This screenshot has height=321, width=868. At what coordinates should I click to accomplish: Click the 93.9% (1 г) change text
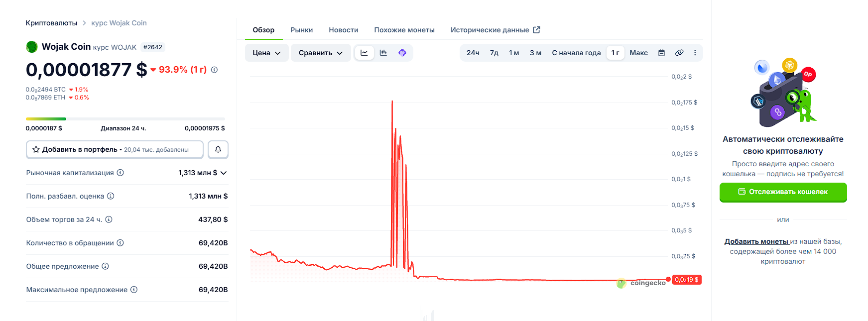183,70
